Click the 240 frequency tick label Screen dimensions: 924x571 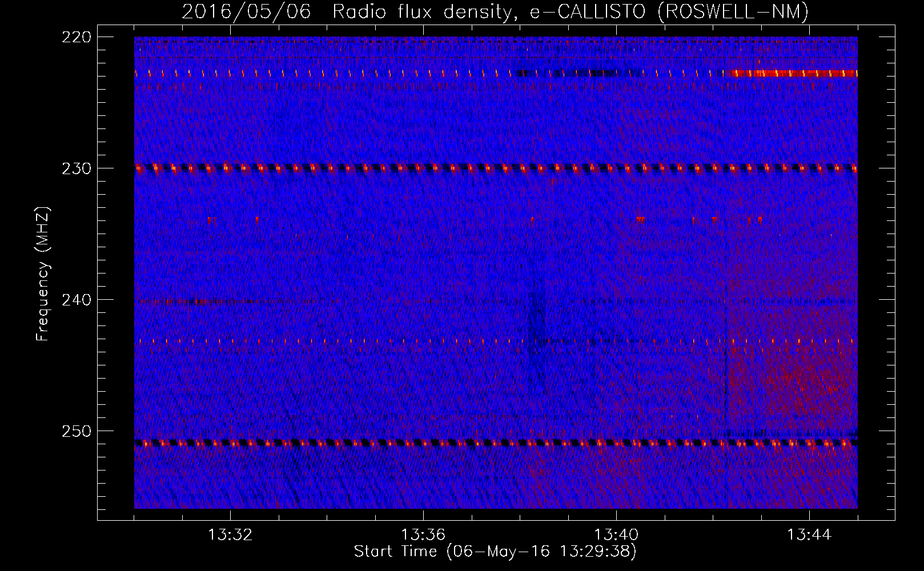(x=77, y=300)
